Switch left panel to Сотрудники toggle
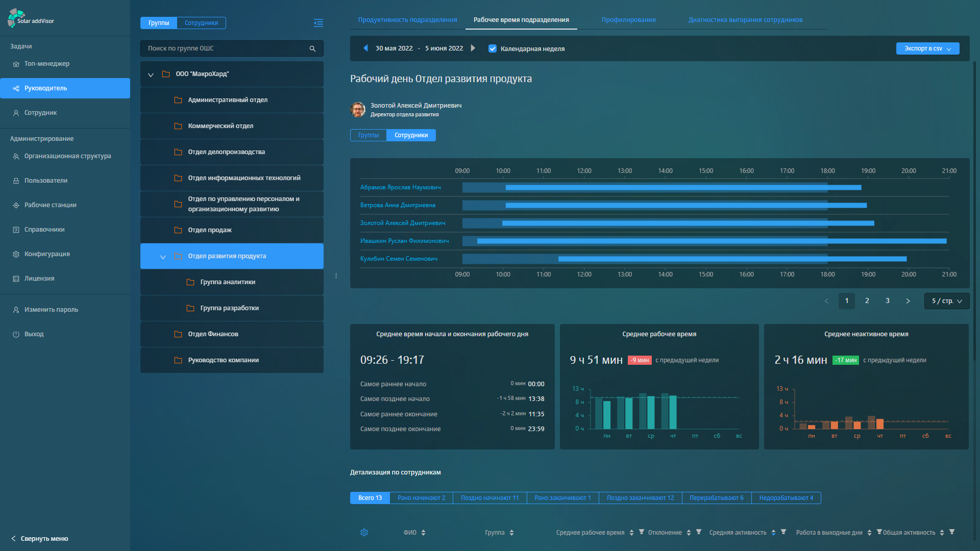 tap(201, 23)
